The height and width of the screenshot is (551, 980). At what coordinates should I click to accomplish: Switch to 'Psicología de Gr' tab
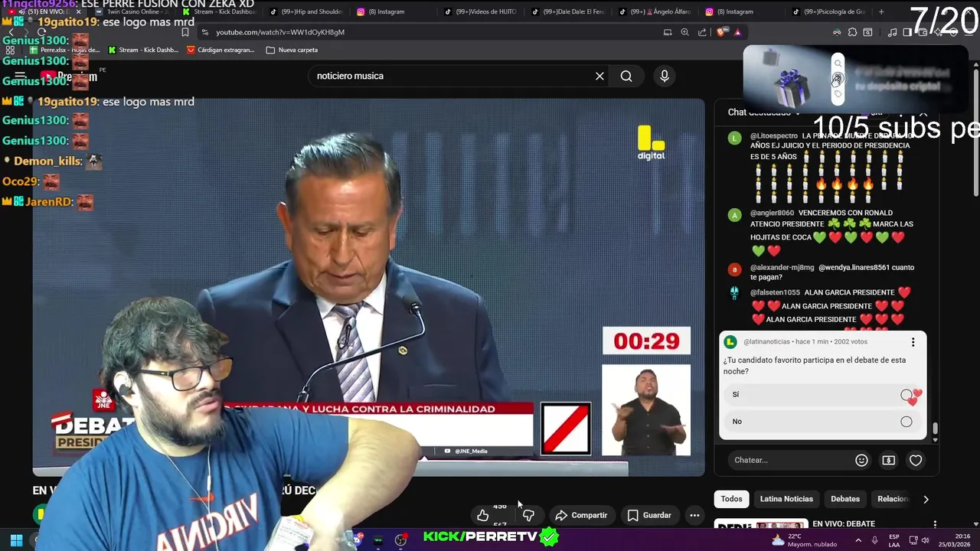(x=828, y=11)
